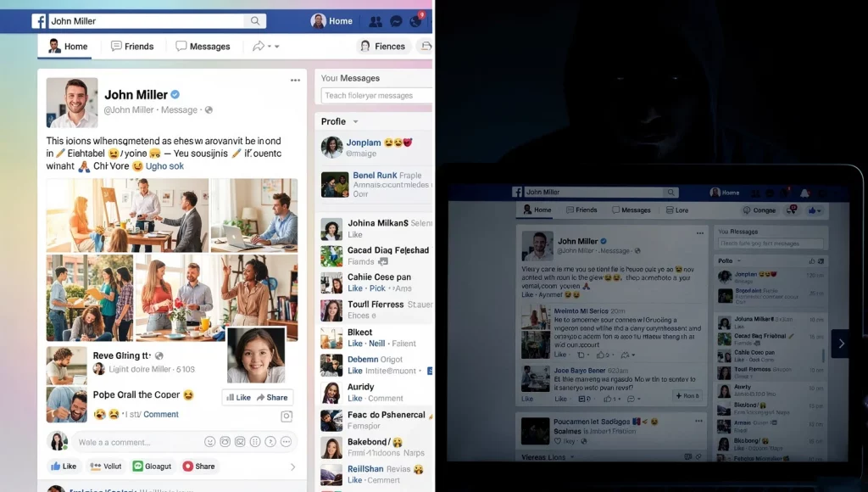
Task: Open the share arrow dropdown beside Messages tab
Action: tap(265, 46)
